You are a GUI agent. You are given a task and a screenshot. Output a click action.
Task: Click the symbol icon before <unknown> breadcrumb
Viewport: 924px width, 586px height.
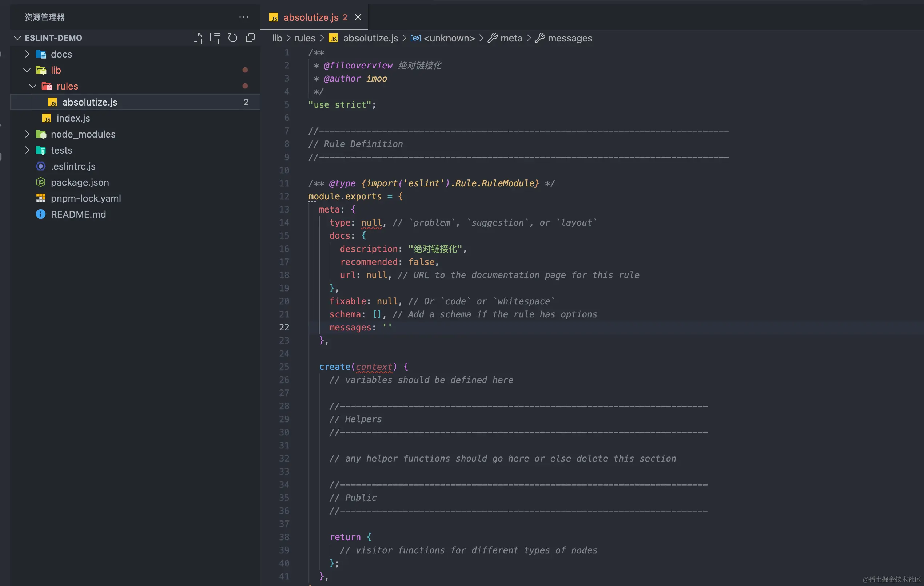(415, 38)
